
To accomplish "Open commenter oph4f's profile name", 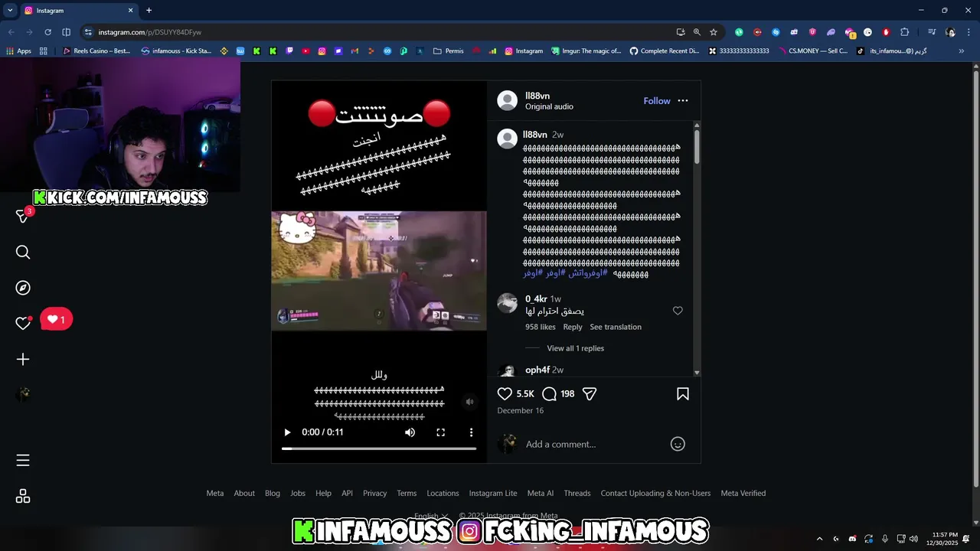I will 537,370.
